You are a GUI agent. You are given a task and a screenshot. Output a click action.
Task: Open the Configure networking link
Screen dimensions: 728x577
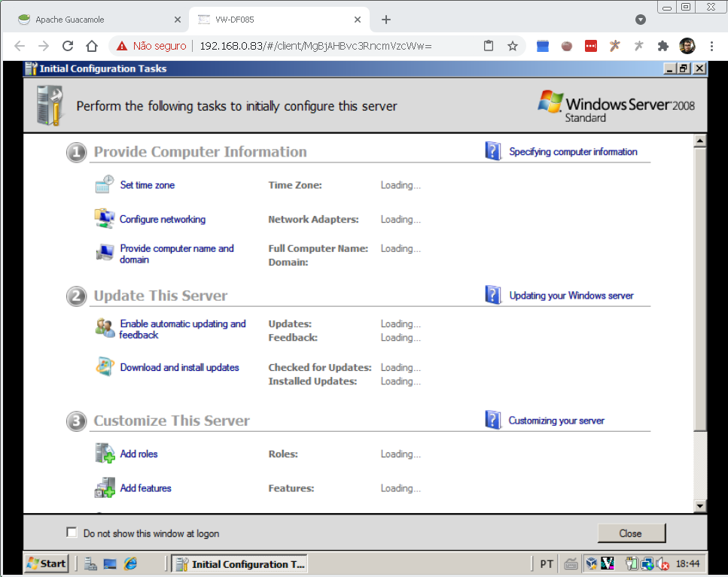163,219
